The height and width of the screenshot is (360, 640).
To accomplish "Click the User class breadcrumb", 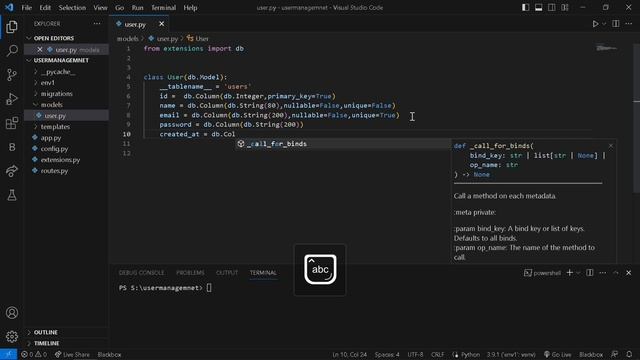I will (x=198, y=39).
